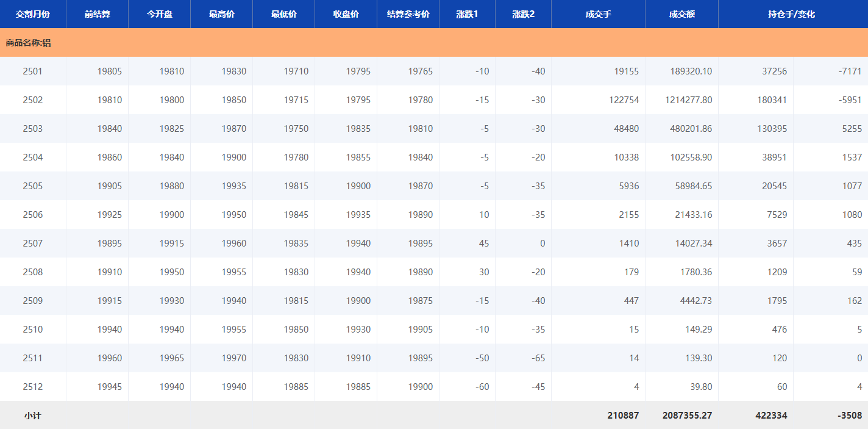The width and height of the screenshot is (868, 429).
Task: Select the 2512 contract month cell
Action: pos(33,387)
